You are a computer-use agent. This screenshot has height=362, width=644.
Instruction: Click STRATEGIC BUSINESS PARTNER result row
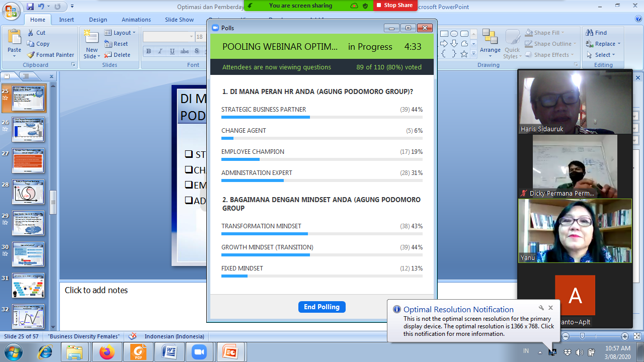(x=322, y=113)
